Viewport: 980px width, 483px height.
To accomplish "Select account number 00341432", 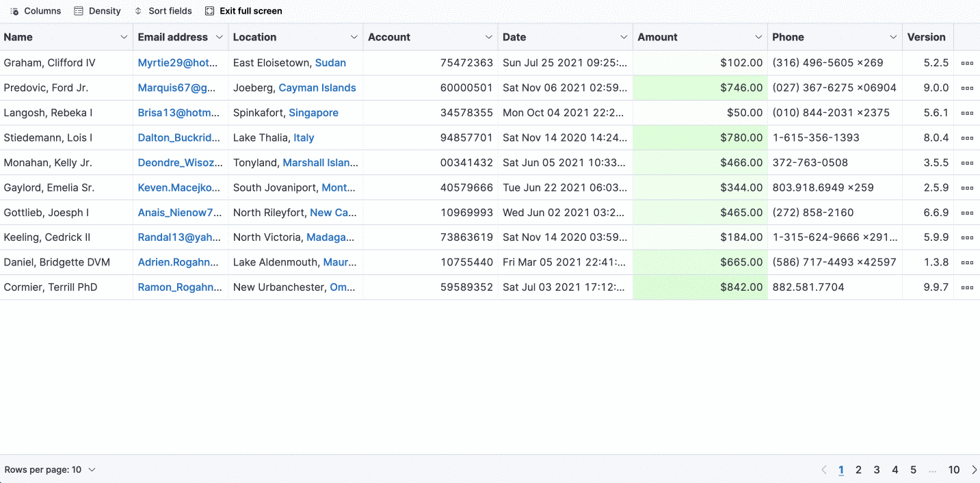I will (466, 163).
